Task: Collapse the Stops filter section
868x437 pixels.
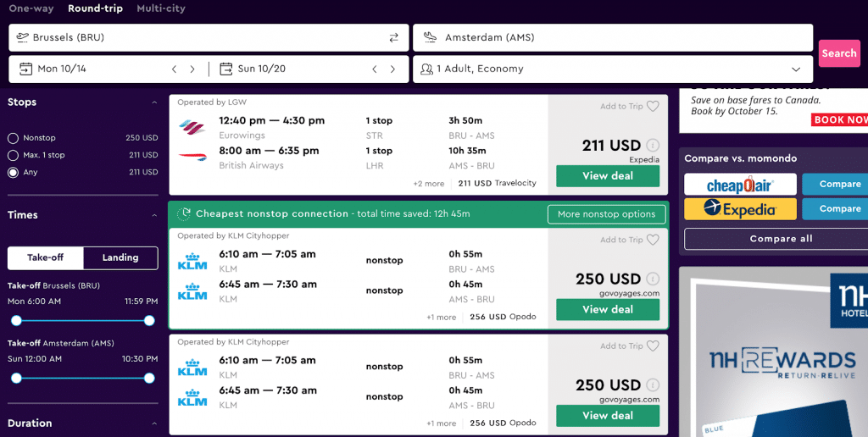Action: [x=154, y=102]
